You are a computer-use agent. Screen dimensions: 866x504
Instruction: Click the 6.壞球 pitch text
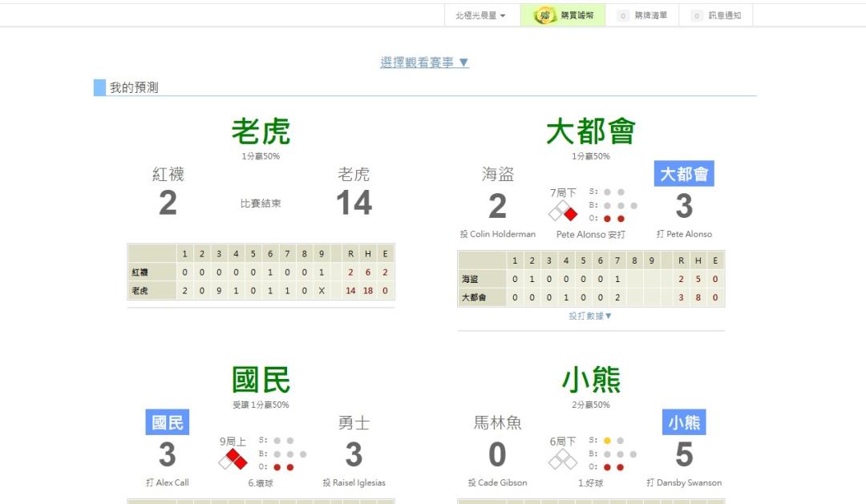tap(261, 483)
